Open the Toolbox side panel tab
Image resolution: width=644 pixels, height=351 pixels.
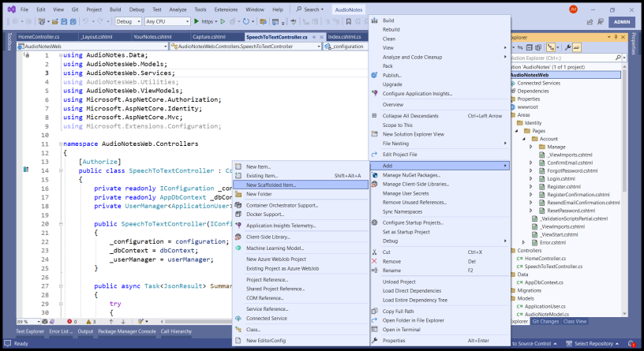(9, 42)
